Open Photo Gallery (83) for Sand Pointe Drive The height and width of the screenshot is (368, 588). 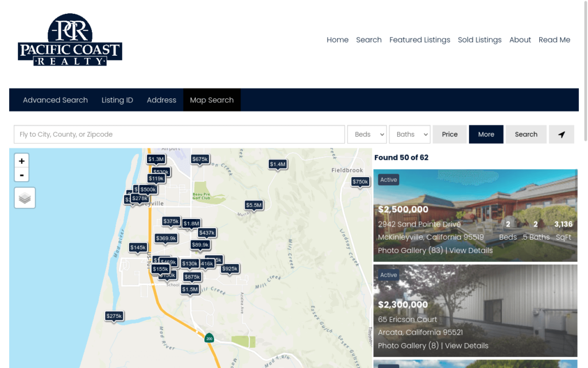pyautogui.click(x=410, y=251)
